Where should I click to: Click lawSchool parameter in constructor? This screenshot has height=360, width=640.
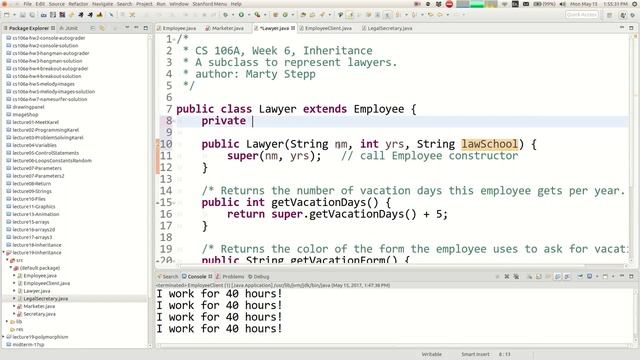coord(489,144)
